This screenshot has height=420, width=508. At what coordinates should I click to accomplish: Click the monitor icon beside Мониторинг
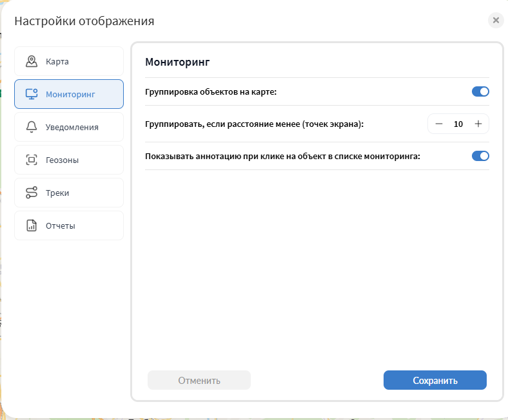coord(32,94)
